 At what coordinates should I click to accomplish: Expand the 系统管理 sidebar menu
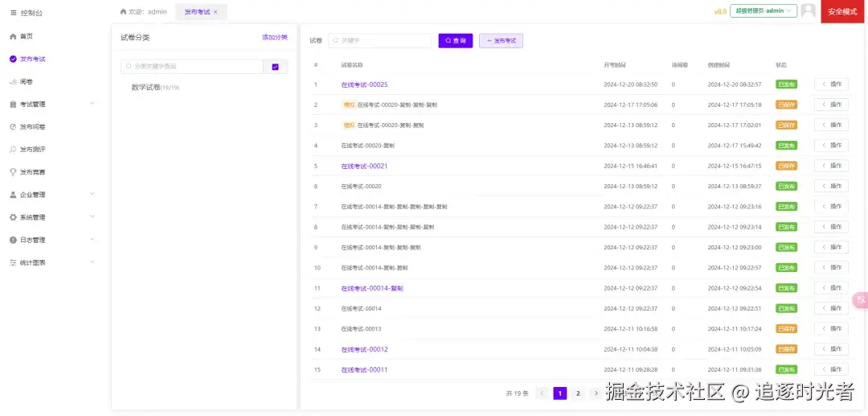pos(52,218)
